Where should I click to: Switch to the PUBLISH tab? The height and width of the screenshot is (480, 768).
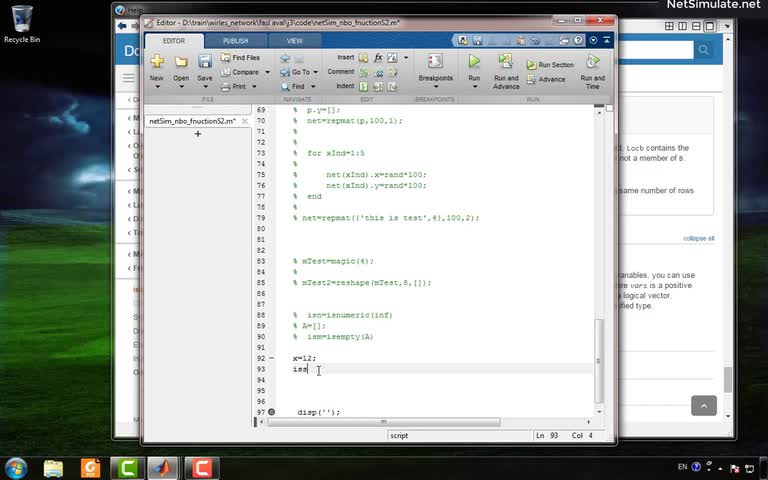click(236, 41)
